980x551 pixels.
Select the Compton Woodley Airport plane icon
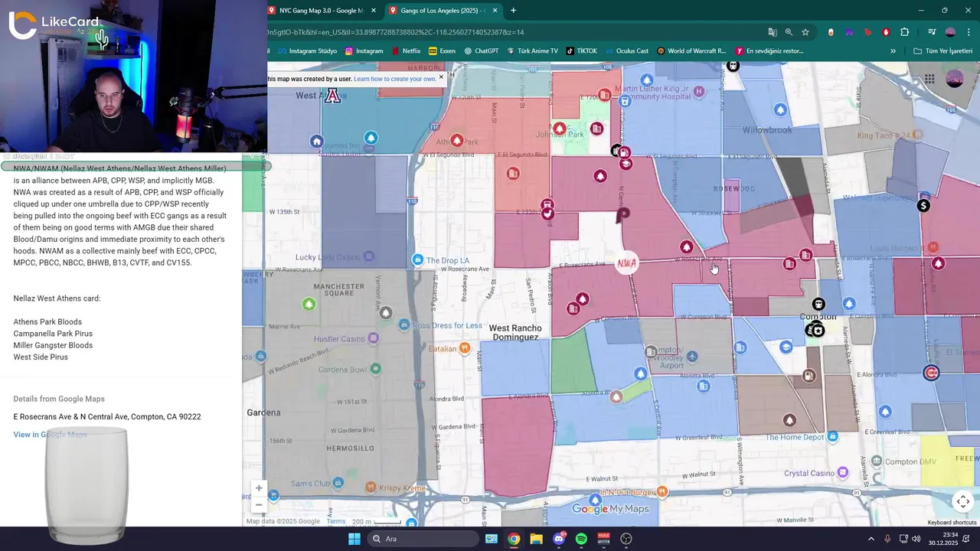click(x=692, y=357)
